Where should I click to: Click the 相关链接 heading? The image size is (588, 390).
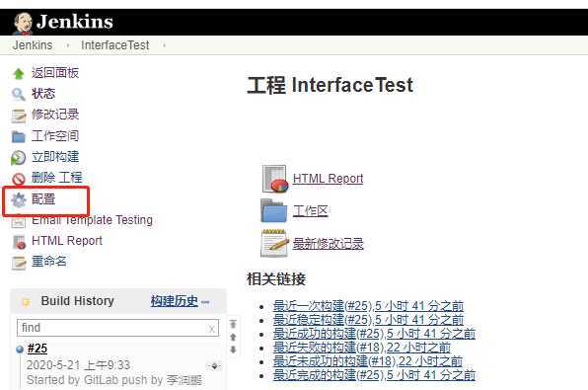click(x=276, y=279)
